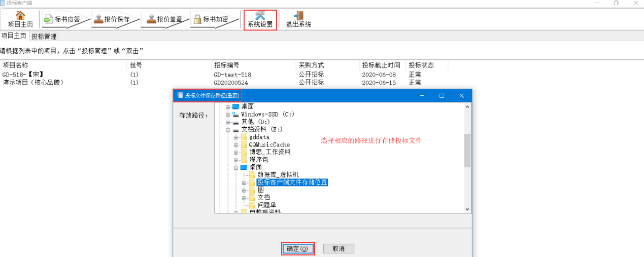The image size is (644, 257).
Task: Switch to the 项目主页 tab
Action: pos(14,36)
